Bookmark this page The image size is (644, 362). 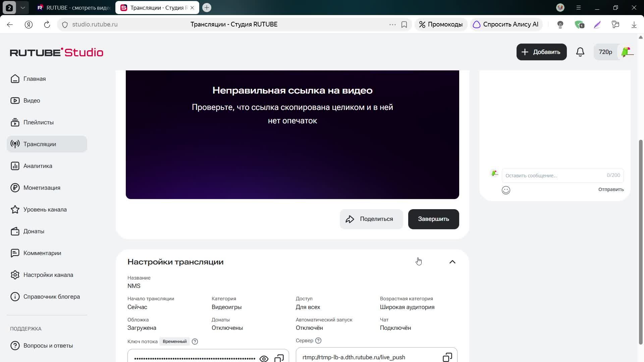[404, 24]
